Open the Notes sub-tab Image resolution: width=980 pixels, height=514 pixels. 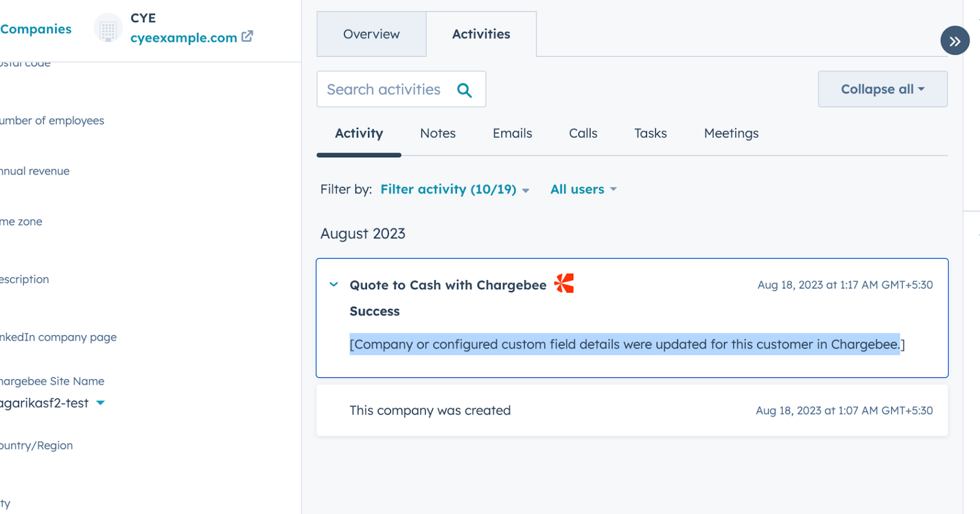(x=437, y=133)
